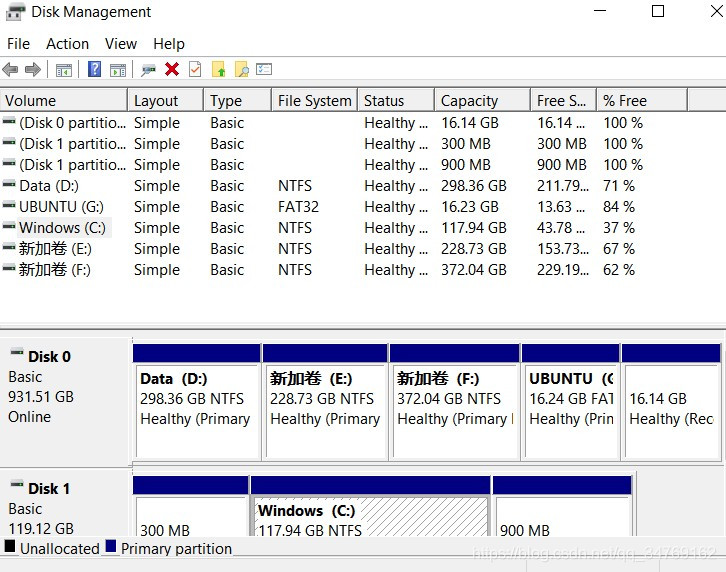The image size is (726, 572).
Task: Click the 298.36 GB capacity cell
Action: click(474, 186)
